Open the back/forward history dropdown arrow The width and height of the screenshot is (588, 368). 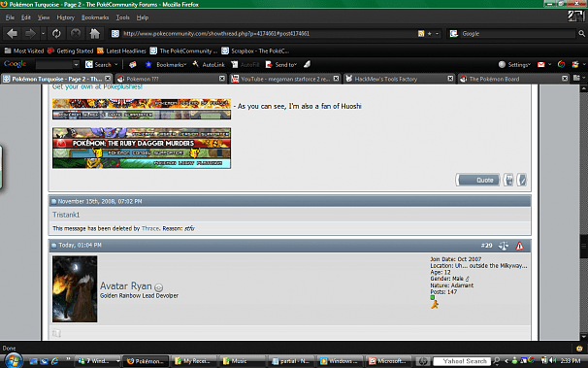[x=43, y=34]
